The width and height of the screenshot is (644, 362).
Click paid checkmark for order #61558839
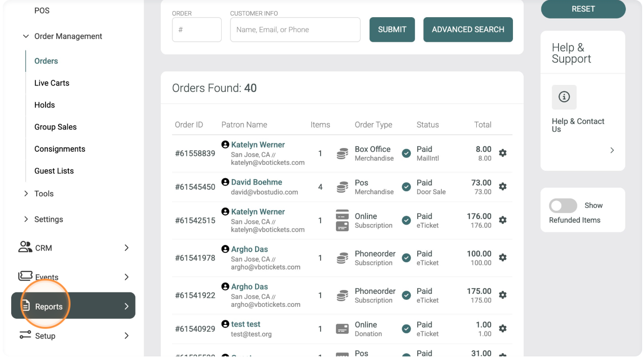point(406,153)
